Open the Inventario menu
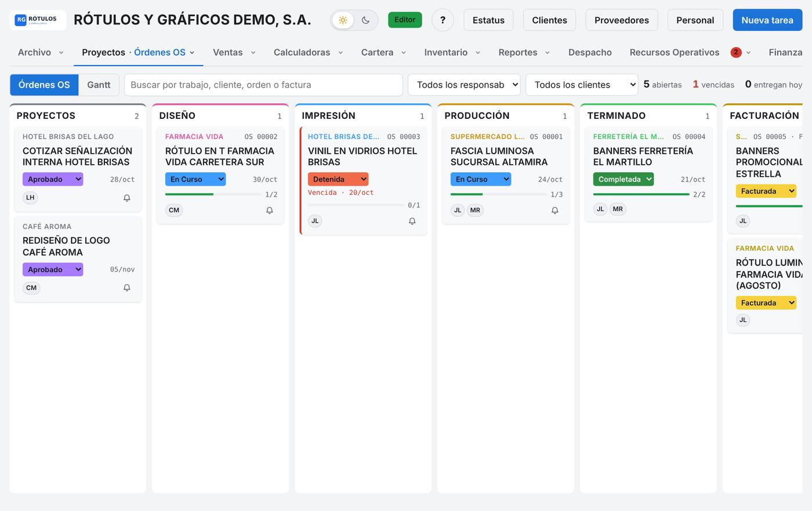Image resolution: width=812 pixels, height=511 pixels. [x=452, y=52]
